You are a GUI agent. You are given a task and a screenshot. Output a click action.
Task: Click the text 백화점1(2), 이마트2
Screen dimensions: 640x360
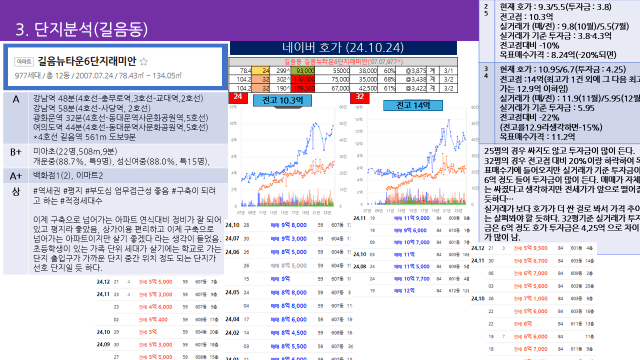68,176
